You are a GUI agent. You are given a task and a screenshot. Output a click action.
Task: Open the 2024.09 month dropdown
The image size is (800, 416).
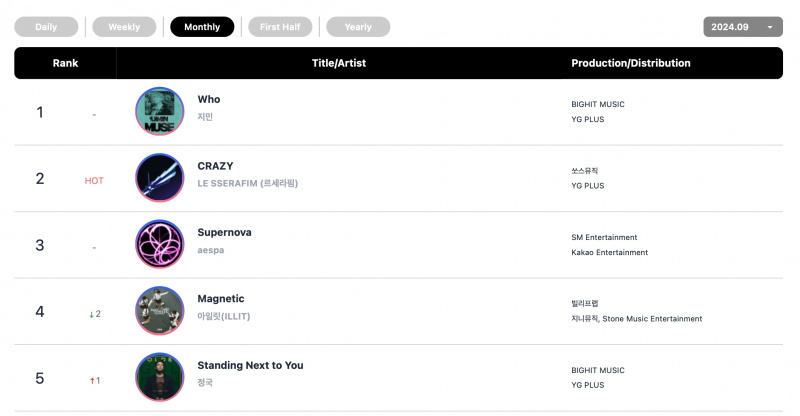(743, 27)
